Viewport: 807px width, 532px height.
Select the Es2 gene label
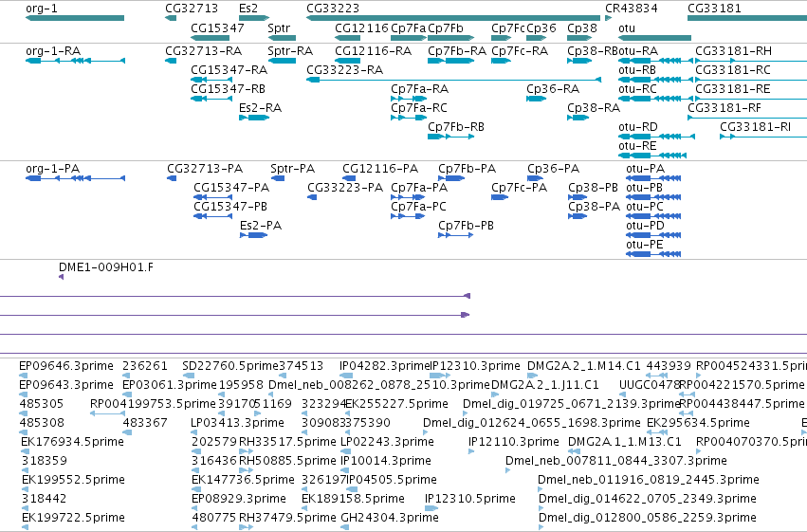248,9
